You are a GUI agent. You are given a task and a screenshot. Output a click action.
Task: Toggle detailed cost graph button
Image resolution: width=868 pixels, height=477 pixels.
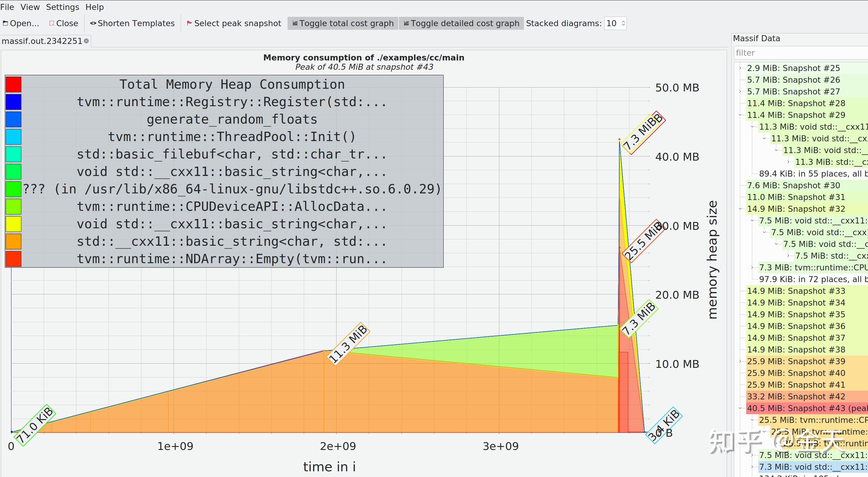[x=461, y=23]
